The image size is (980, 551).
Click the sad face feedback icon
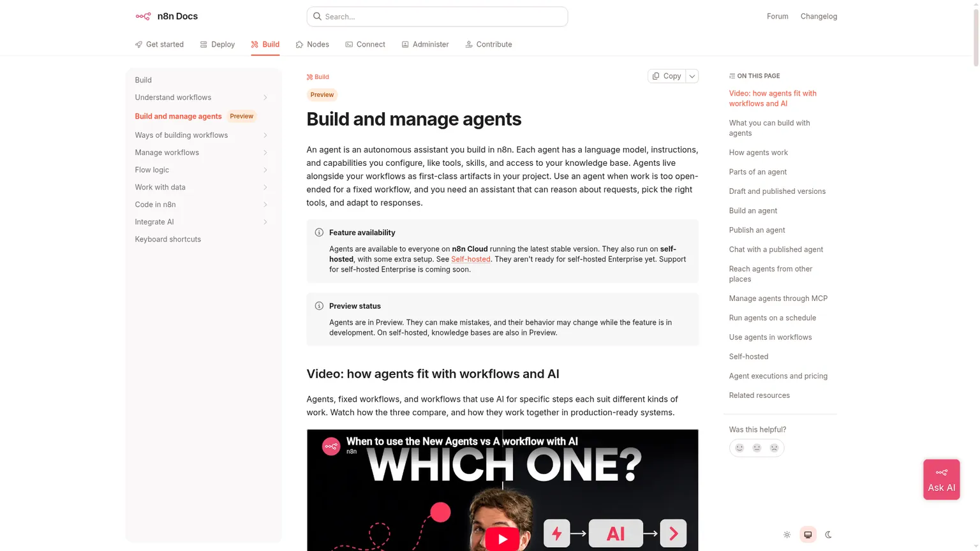[x=774, y=448]
